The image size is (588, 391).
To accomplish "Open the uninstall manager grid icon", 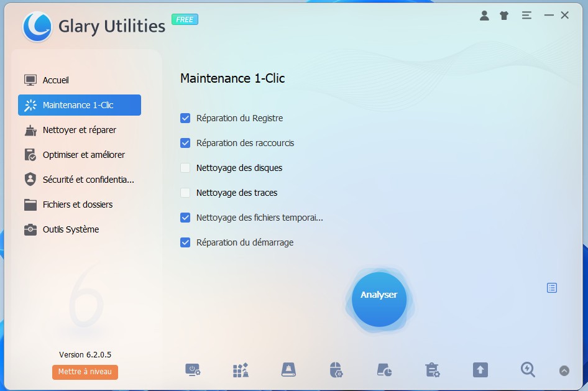I will tap(241, 370).
